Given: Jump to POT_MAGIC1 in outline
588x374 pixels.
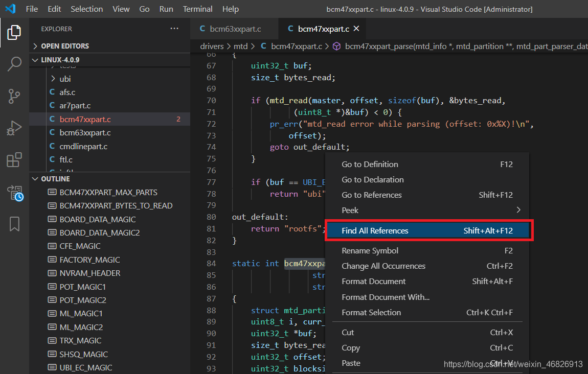Looking at the screenshot, I should (82, 287).
